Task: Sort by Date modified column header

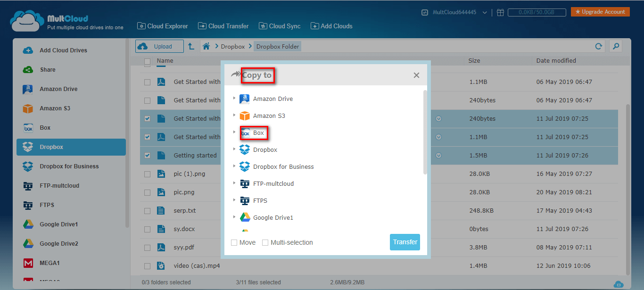Action: pos(556,61)
